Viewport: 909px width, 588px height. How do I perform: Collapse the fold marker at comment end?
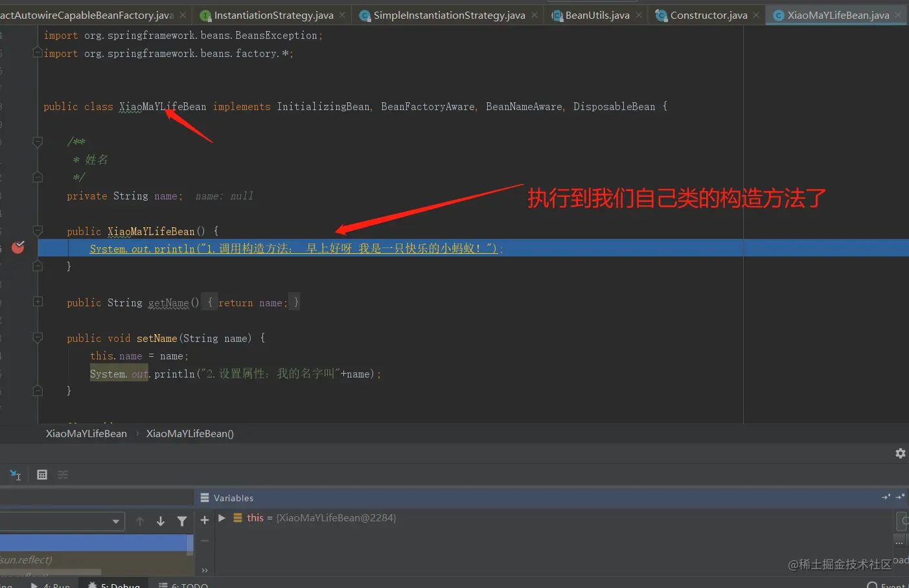pos(38,177)
